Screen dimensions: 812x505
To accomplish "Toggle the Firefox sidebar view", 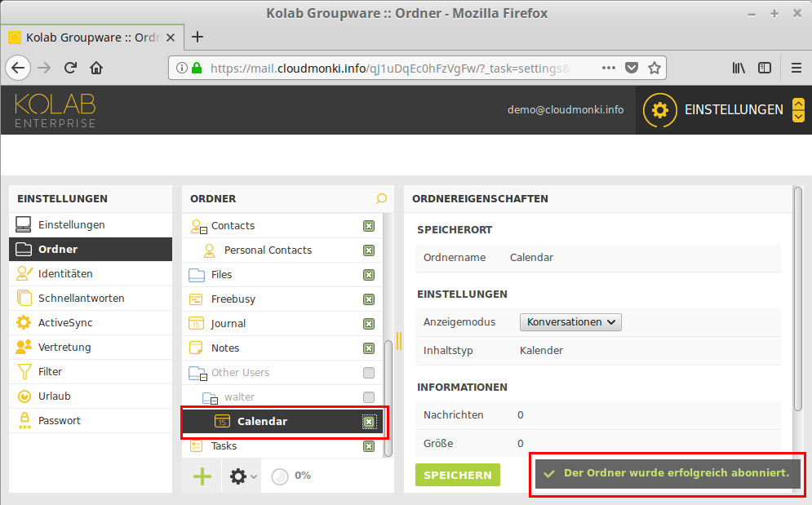I will coord(765,68).
